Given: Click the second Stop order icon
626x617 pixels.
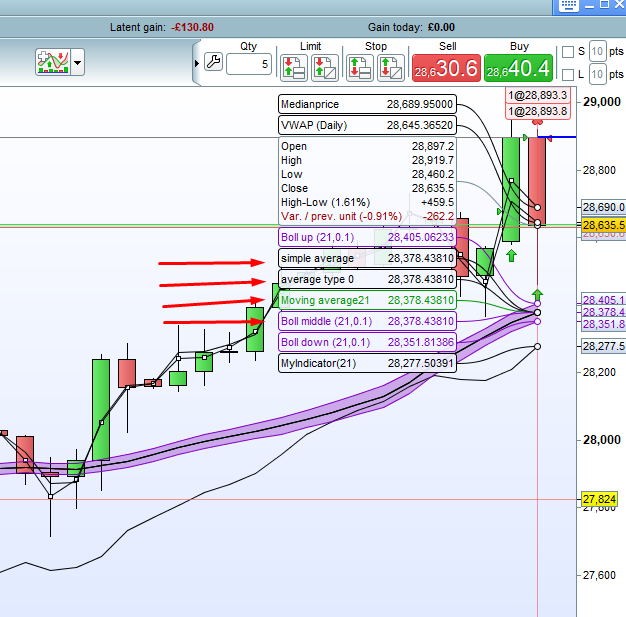Looking at the screenshot, I should pyautogui.click(x=390, y=68).
